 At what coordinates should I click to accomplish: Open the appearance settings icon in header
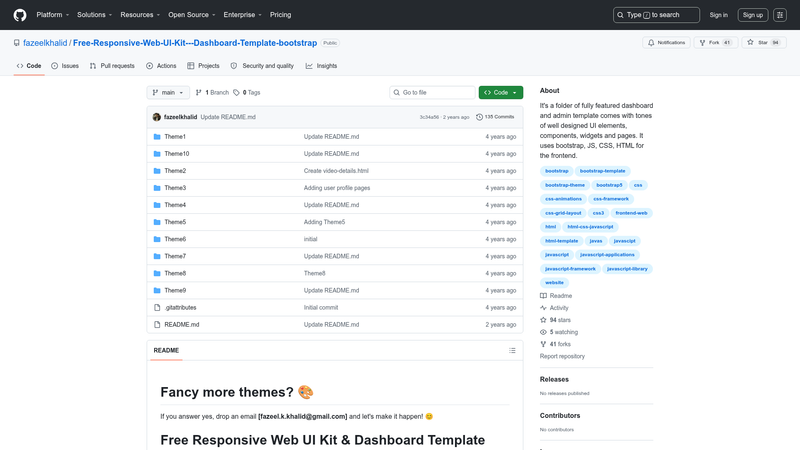pyautogui.click(x=780, y=15)
